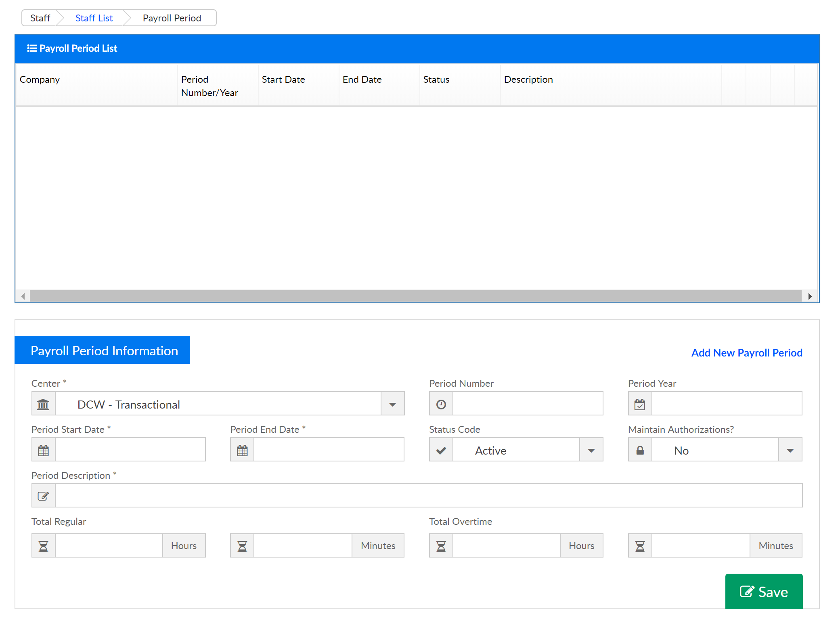Click the Staff breadcrumb item
Screen dimensions: 840x629
(40, 18)
